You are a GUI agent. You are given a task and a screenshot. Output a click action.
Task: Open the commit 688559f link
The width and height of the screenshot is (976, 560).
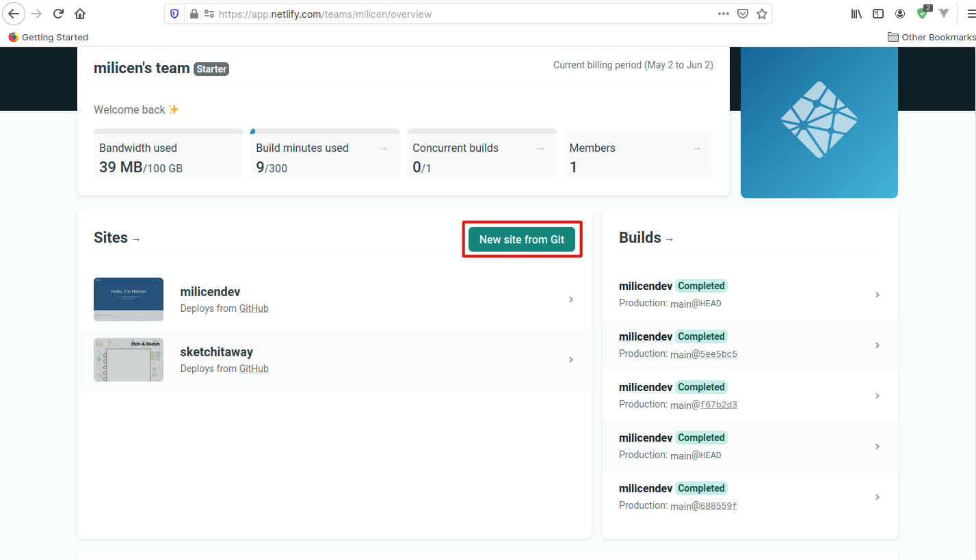718,506
